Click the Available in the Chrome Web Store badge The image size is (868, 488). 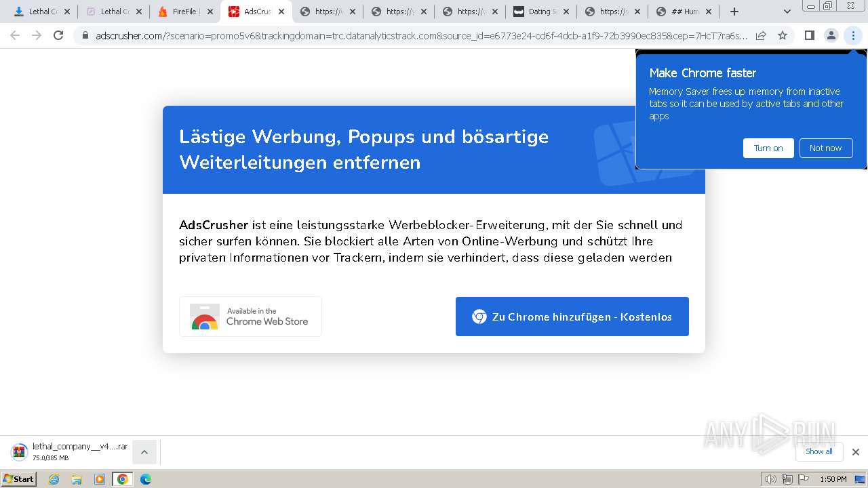(x=250, y=317)
